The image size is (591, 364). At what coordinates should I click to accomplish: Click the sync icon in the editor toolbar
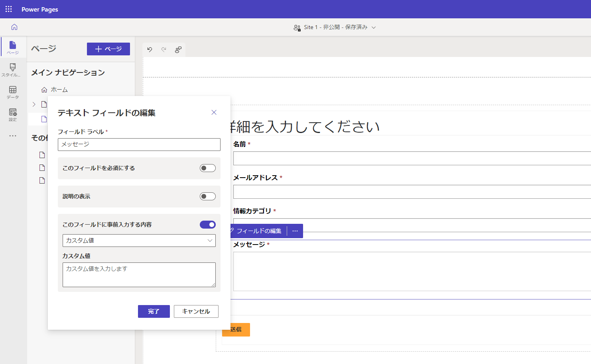coord(178,49)
